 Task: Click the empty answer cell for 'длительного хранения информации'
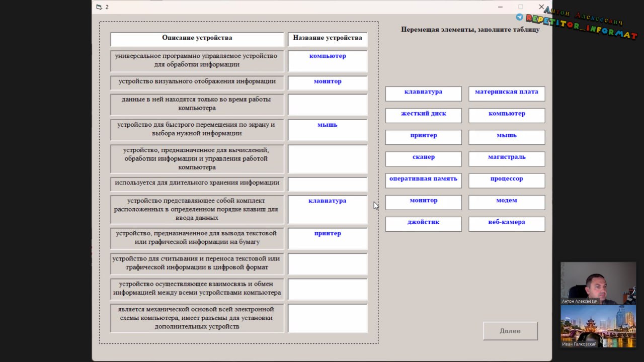click(328, 184)
